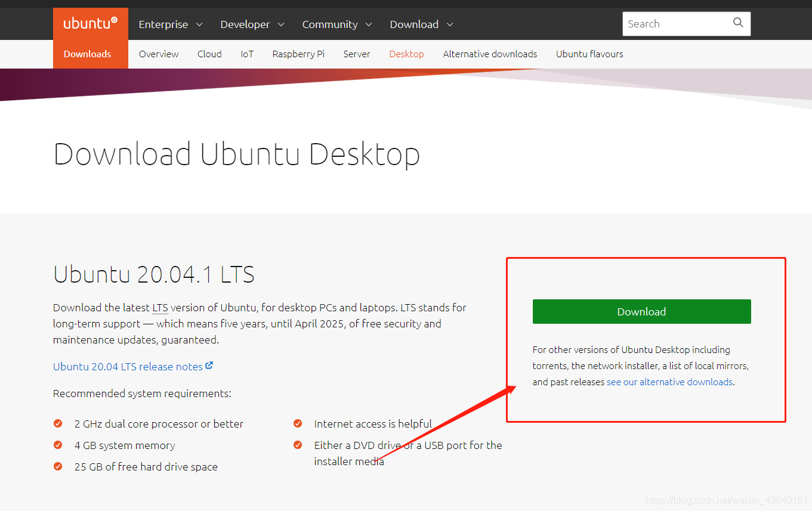
Task: Switch to the Server tab
Action: pos(357,54)
